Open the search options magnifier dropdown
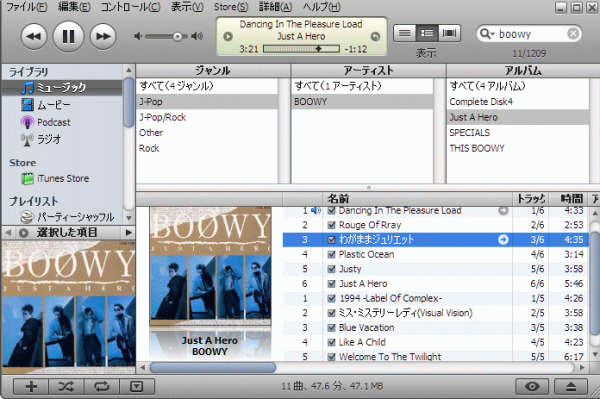Image resolution: width=600 pixels, height=399 pixels. [x=487, y=34]
